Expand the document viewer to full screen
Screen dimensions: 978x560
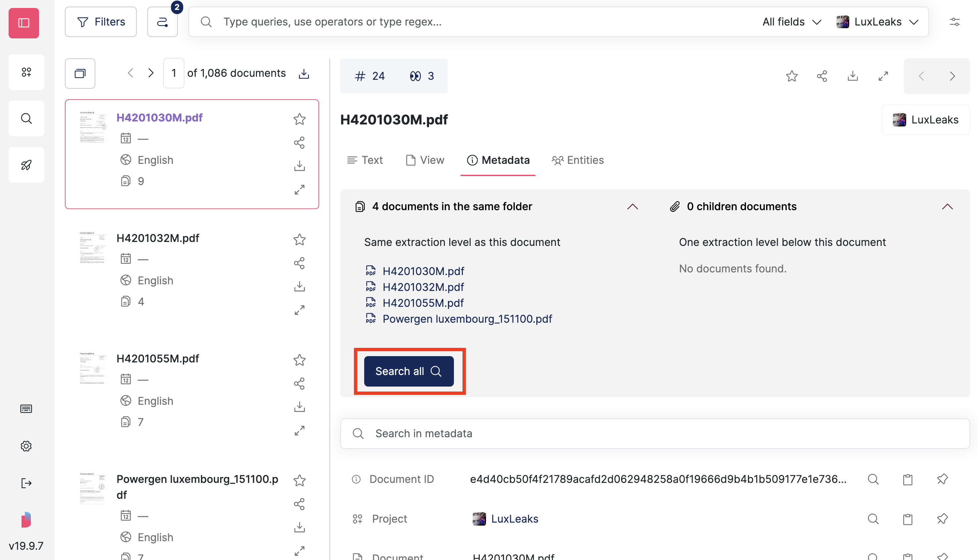pyautogui.click(x=883, y=76)
